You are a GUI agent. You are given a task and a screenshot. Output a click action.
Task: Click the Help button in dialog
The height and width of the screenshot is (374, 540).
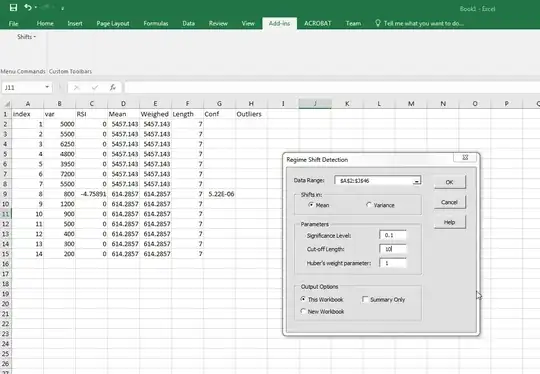[449, 222]
